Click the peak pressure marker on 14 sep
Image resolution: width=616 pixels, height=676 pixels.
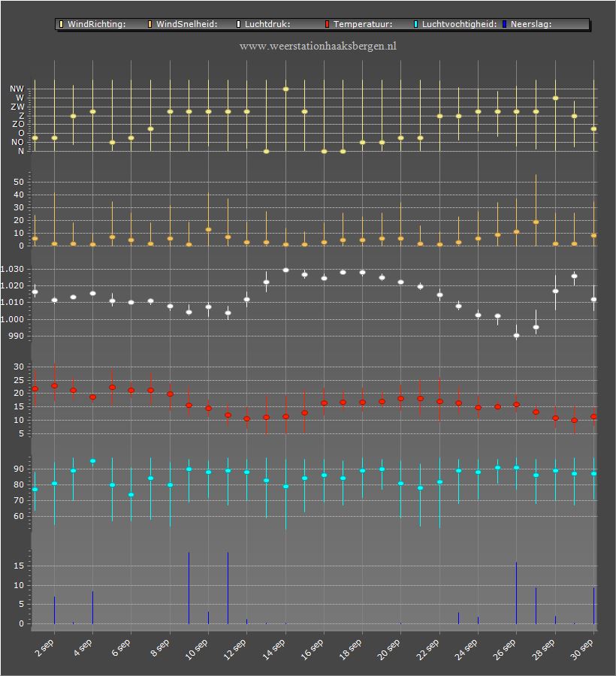(x=285, y=270)
